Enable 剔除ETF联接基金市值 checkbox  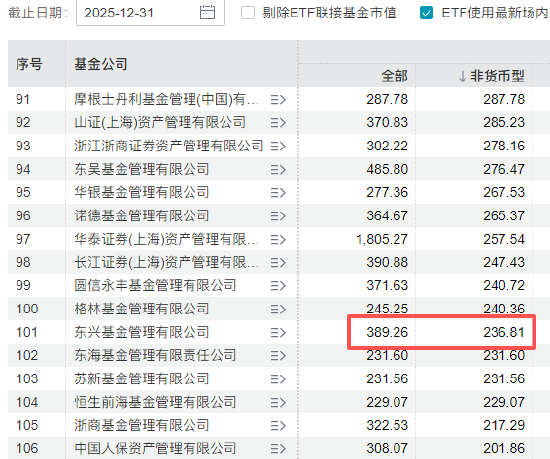248,13
